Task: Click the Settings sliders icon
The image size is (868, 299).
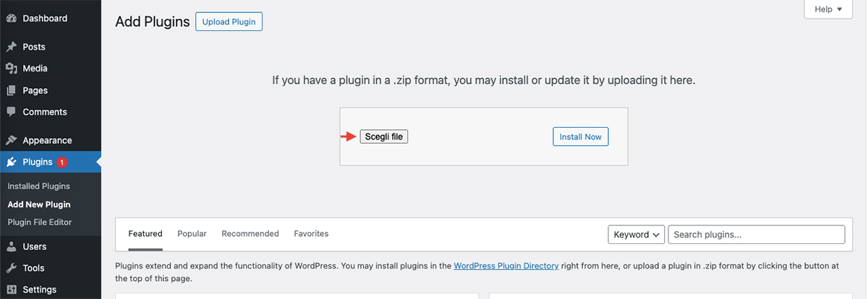Action: tap(12, 290)
